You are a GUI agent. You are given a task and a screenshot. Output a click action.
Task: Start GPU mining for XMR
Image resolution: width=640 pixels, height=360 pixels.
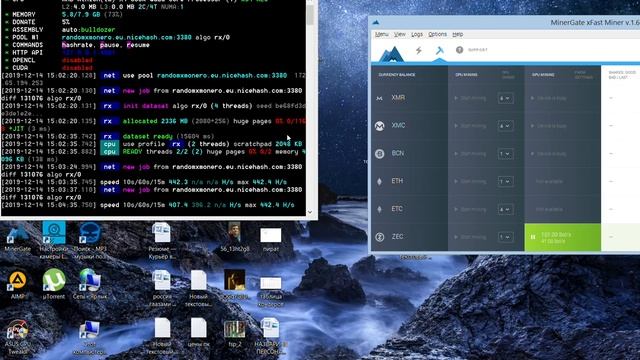[x=549, y=98]
